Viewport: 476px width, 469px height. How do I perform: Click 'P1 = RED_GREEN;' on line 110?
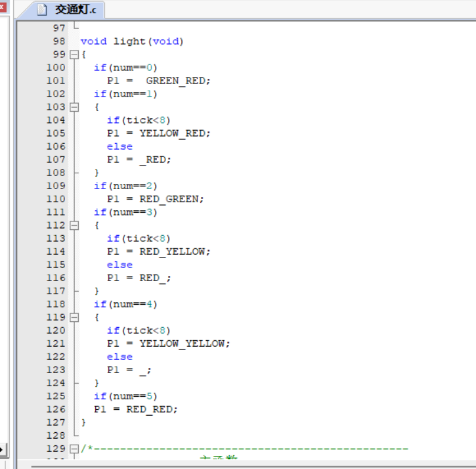(156, 199)
